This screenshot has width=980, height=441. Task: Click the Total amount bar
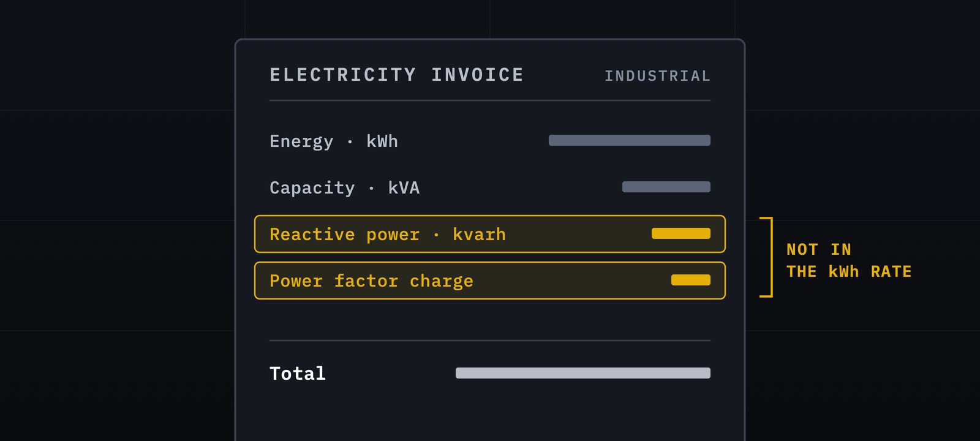point(583,373)
